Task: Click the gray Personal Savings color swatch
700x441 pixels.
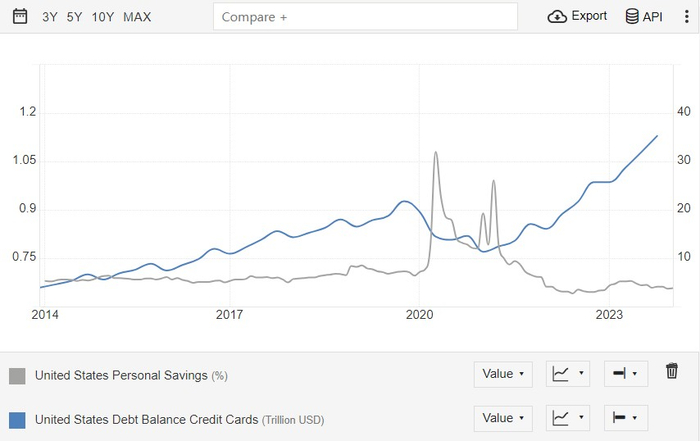Action: (x=17, y=375)
